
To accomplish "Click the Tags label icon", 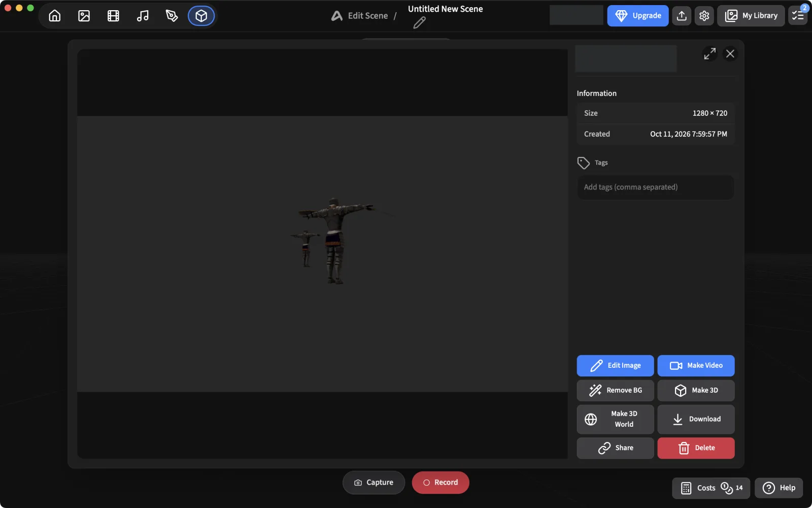I will (x=584, y=163).
